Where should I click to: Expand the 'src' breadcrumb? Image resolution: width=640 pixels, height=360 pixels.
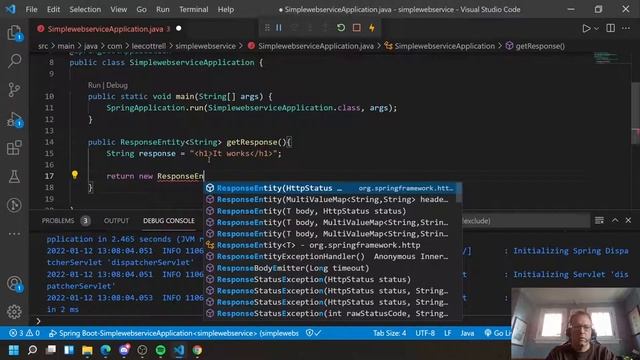43,46
